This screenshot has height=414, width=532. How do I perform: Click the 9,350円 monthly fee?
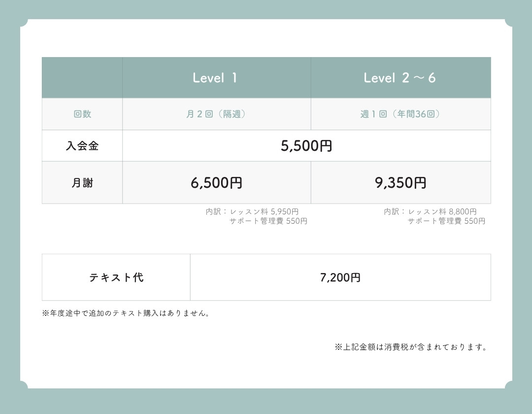point(400,183)
